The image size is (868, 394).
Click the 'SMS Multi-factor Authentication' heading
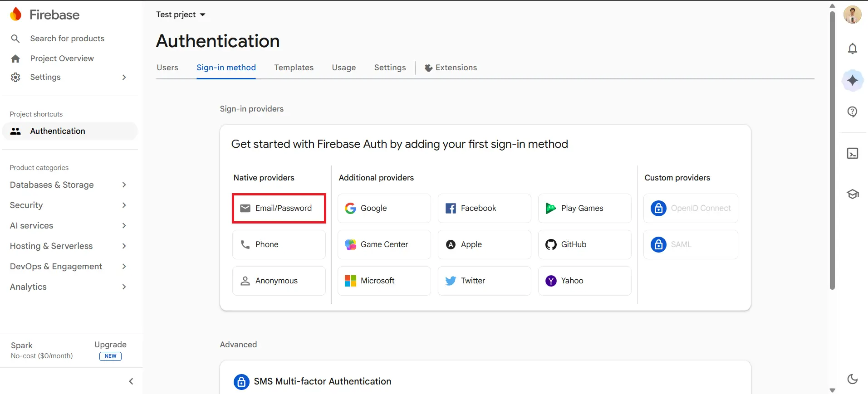[323, 381]
